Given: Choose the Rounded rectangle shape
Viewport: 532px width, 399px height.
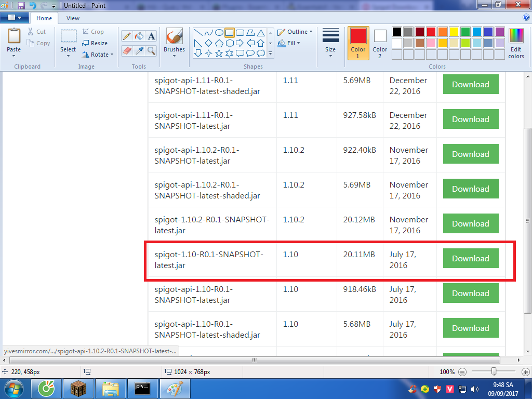Looking at the screenshot, I should (x=240, y=33).
